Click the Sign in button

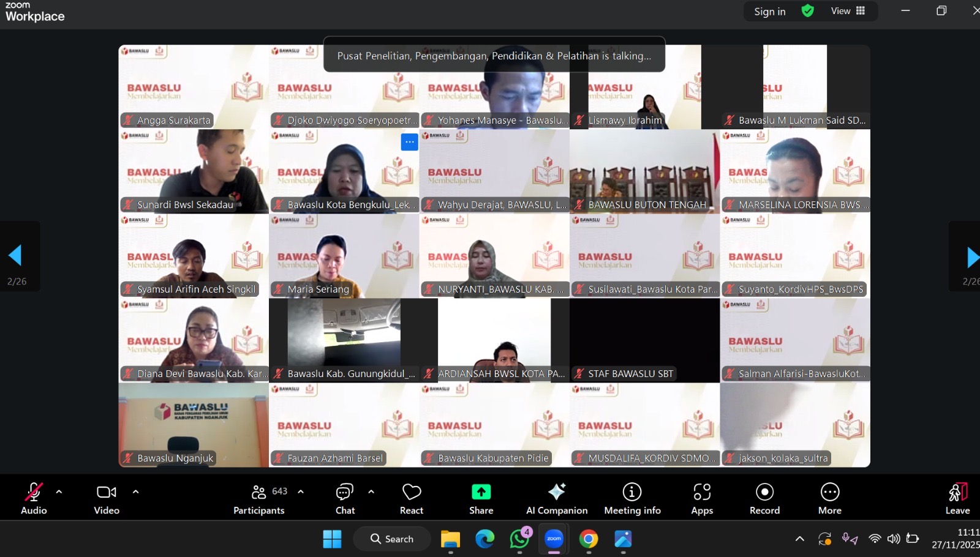[769, 12]
